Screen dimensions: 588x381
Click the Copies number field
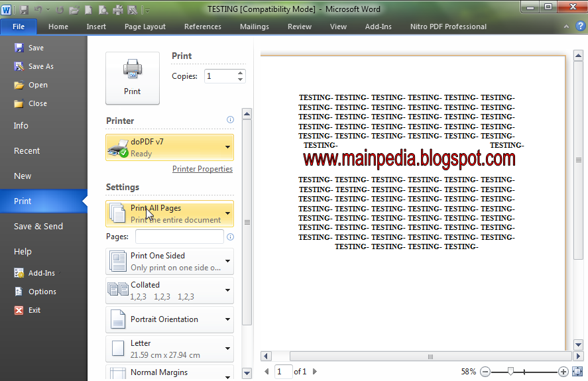click(x=221, y=76)
